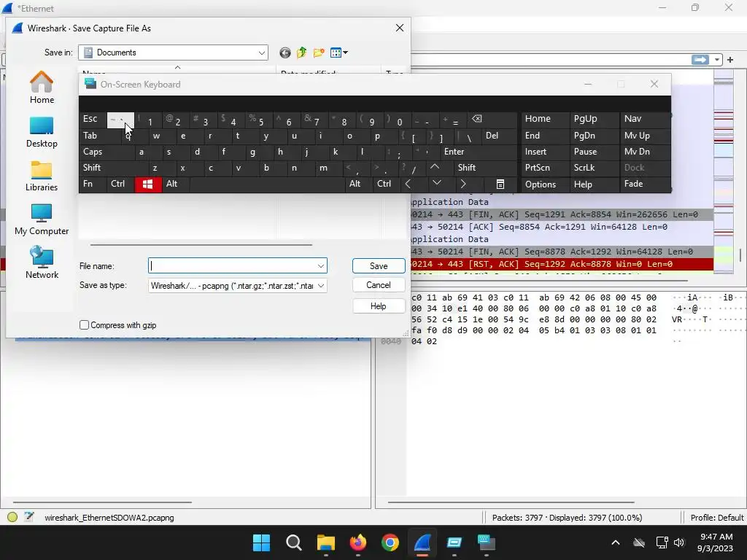Open the View menu icon dropdown

tap(338, 52)
